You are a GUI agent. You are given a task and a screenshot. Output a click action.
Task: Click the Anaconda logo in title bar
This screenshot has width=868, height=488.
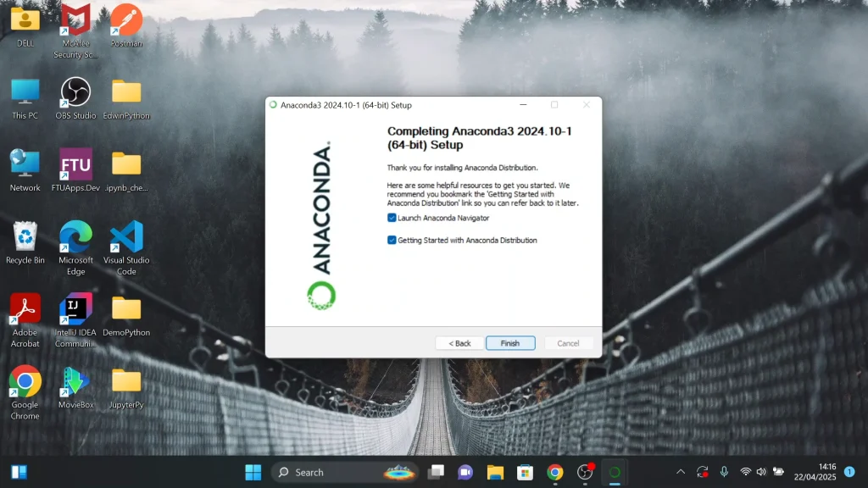(x=273, y=104)
